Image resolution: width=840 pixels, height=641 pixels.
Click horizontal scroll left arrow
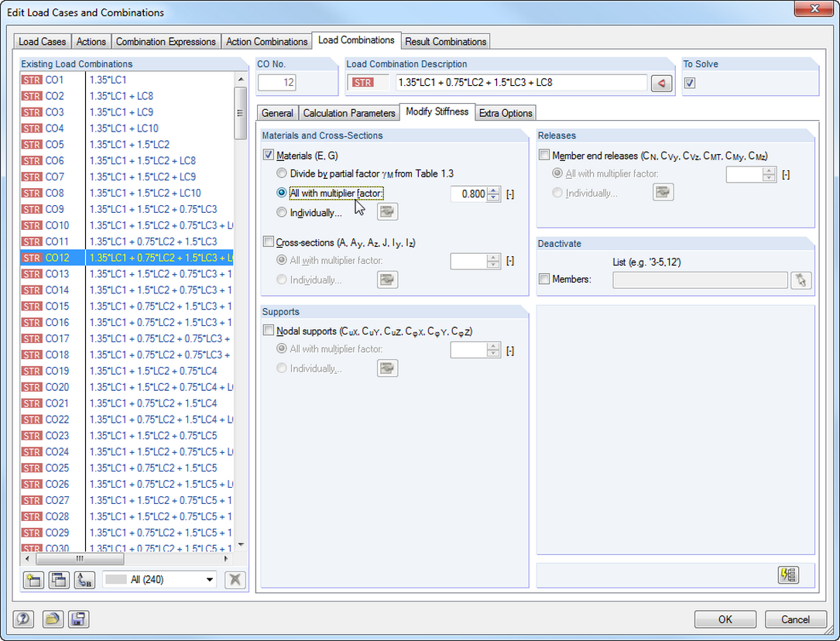tap(28, 558)
